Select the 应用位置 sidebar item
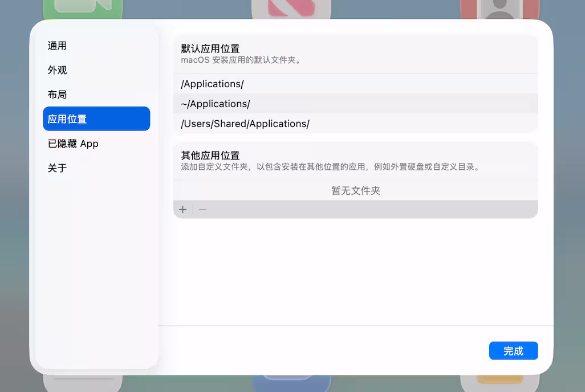 point(96,119)
